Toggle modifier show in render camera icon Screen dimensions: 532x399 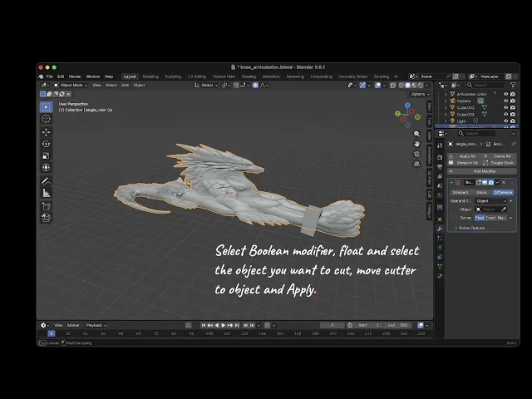(491, 183)
